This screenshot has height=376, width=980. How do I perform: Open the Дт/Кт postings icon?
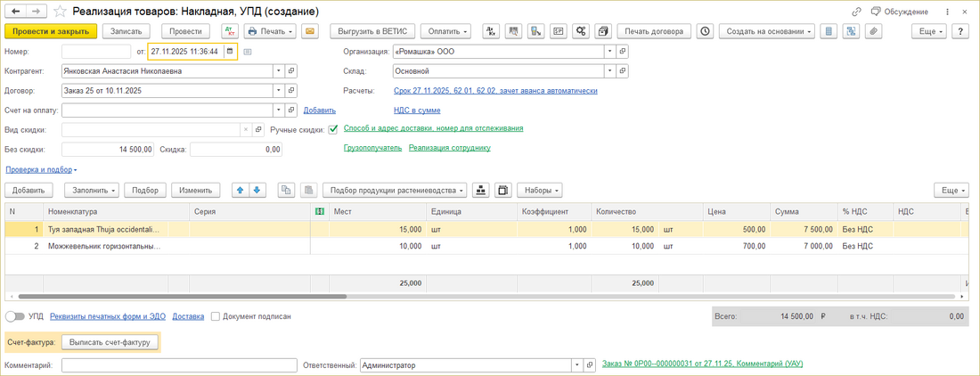(x=230, y=31)
